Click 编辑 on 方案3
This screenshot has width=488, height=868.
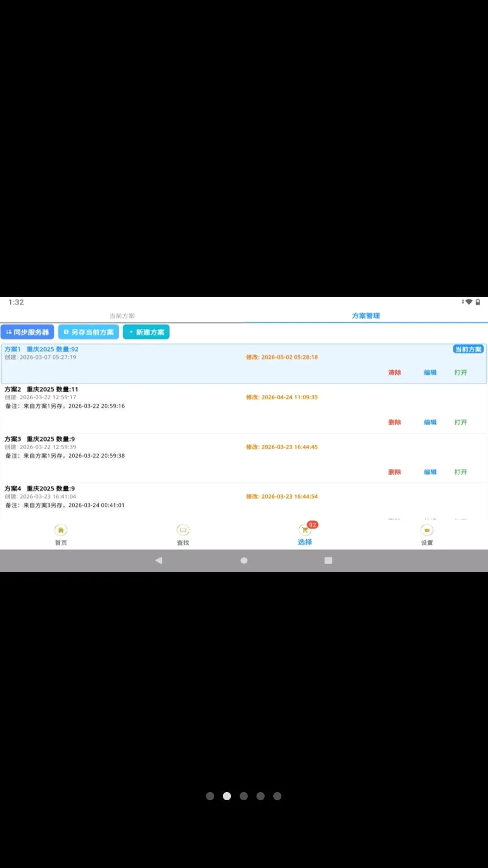point(430,472)
